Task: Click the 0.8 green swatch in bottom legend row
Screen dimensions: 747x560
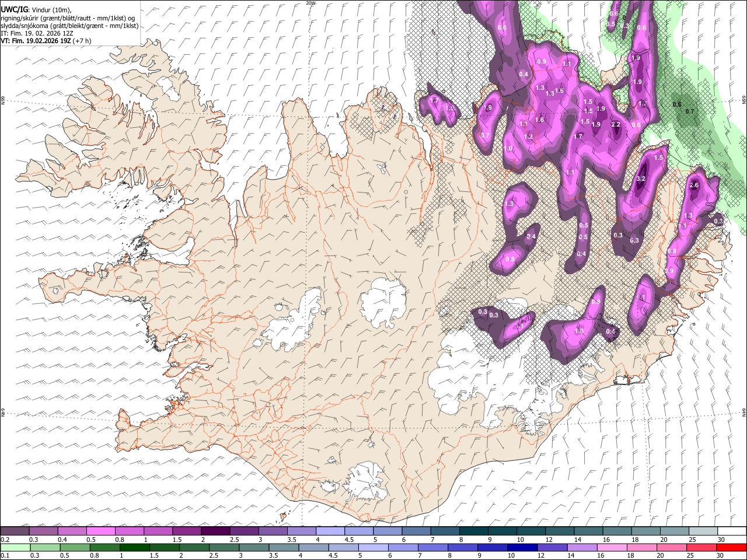Action: click(104, 548)
